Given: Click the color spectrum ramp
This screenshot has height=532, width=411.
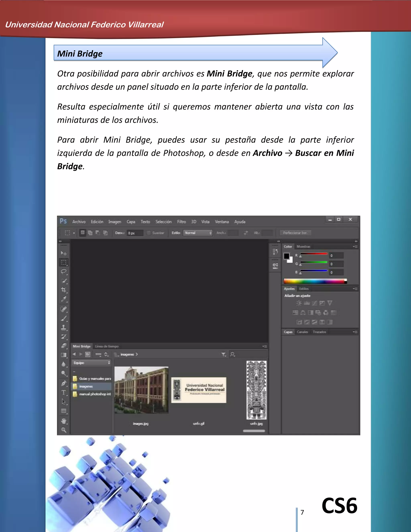Looking at the screenshot, I should coord(315,281).
